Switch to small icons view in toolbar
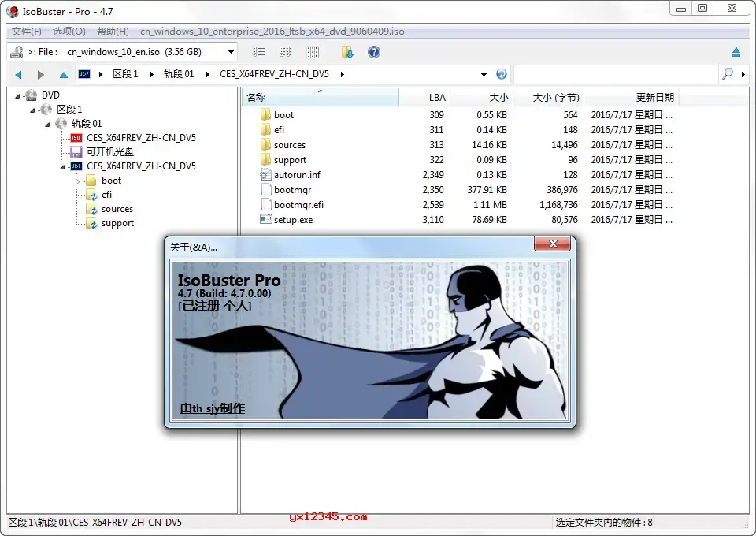756x536 pixels. click(286, 51)
